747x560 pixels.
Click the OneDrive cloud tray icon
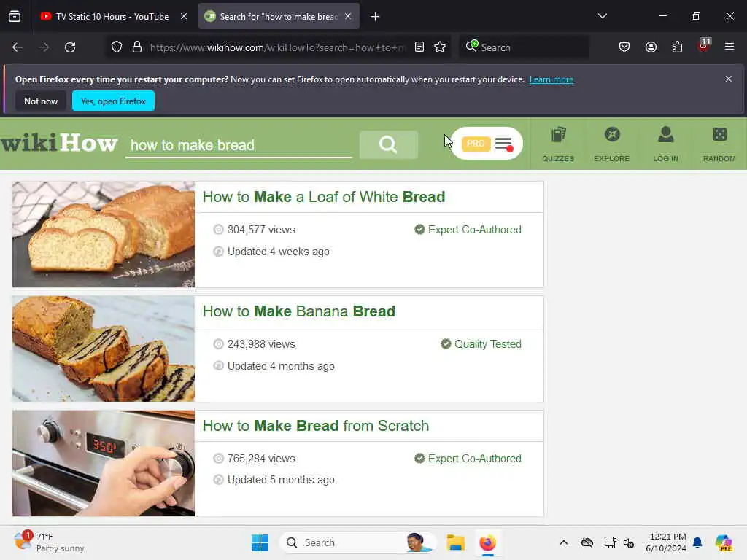point(587,542)
